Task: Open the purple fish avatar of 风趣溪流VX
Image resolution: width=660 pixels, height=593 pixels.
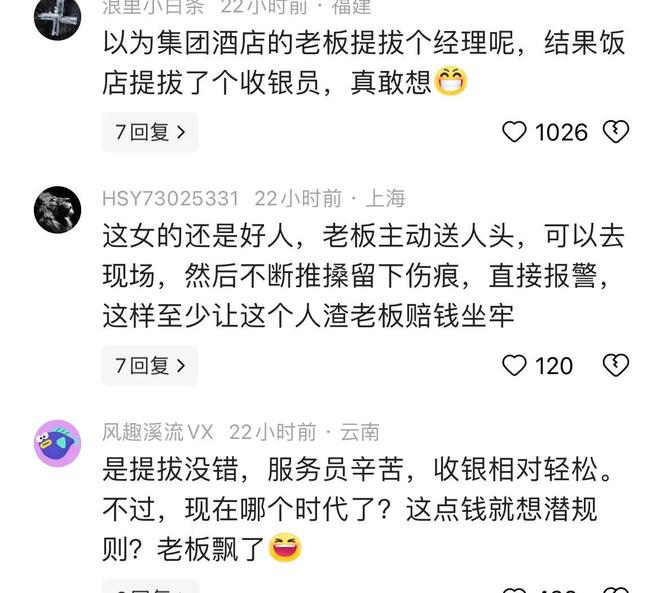Action: click(x=57, y=443)
